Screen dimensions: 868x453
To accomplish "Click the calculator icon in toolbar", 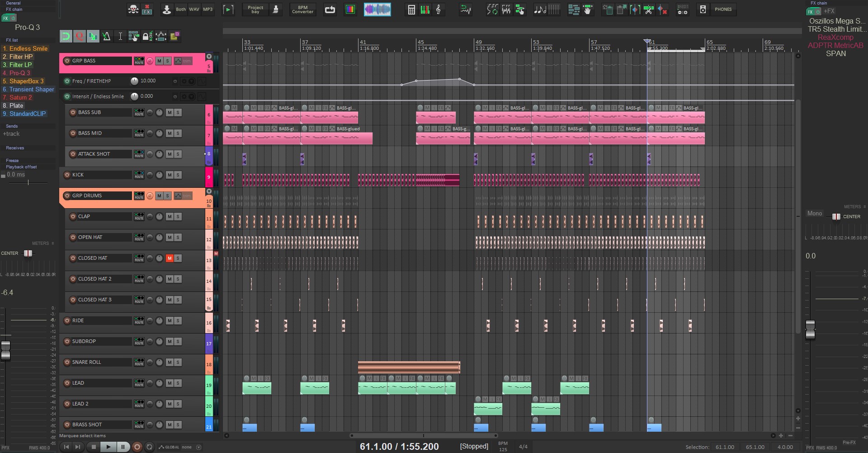I will click(x=411, y=10).
